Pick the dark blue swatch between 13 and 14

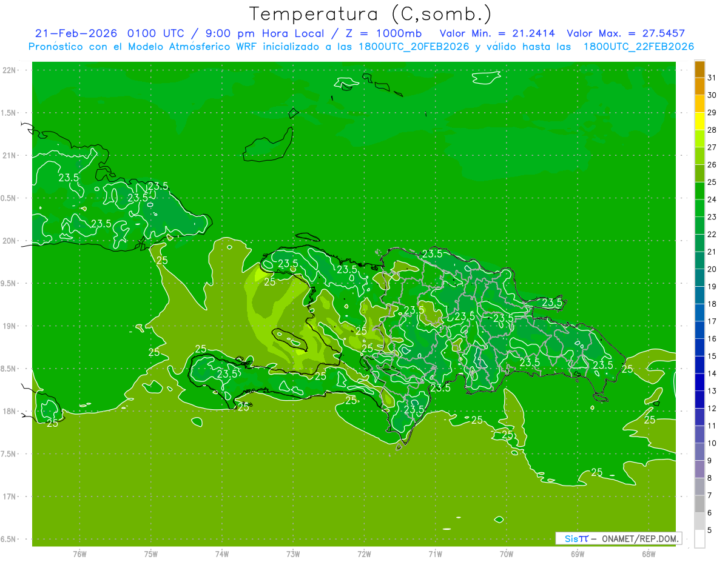pyautogui.click(x=699, y=383)
